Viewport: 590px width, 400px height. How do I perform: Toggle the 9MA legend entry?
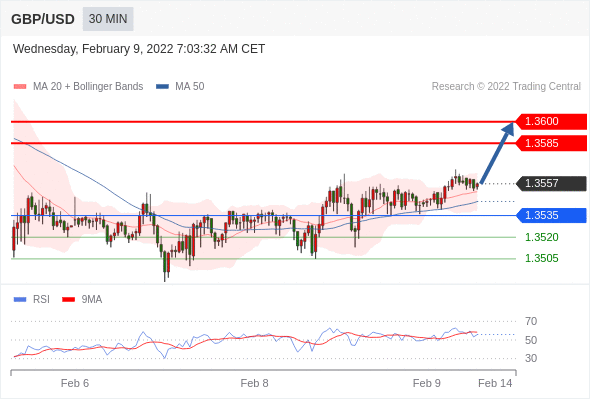tap(82, 300)
